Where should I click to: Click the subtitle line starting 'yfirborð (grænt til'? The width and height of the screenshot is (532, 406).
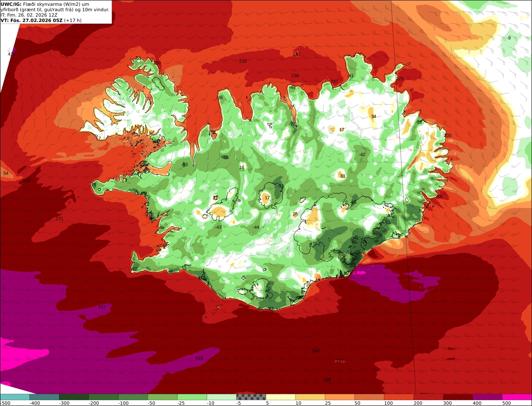(x=55, y=10)
